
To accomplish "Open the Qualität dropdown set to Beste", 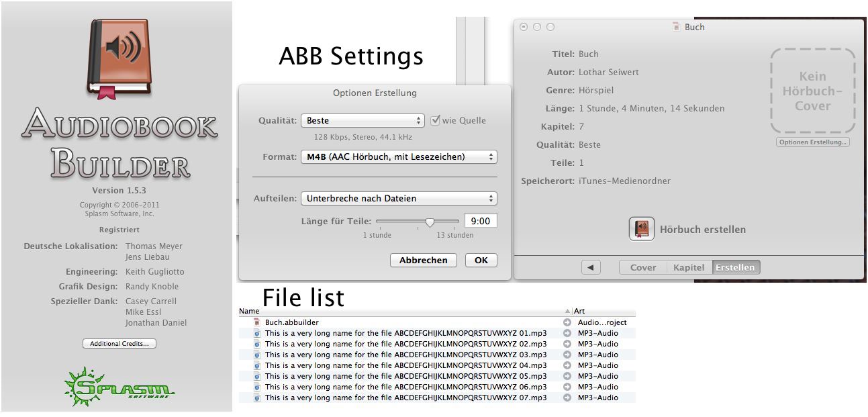I will 363,121.
